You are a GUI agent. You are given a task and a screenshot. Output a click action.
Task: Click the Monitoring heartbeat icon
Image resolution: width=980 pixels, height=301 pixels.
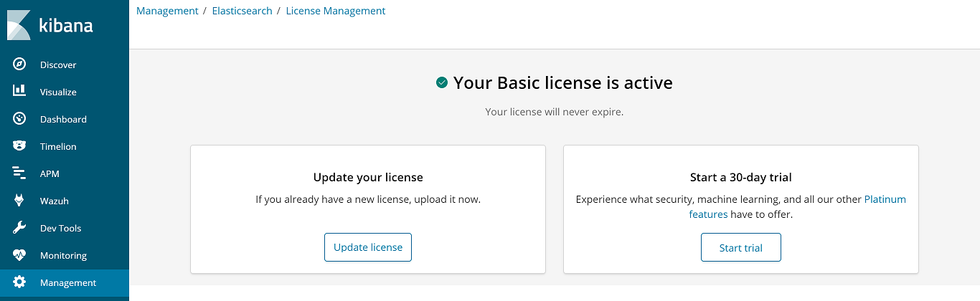pyautogui.click(x=19, y=255)
